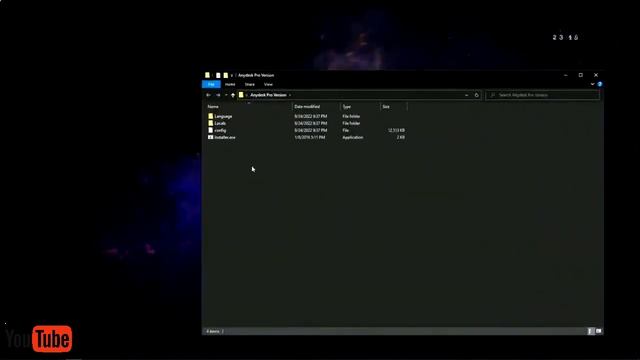Click the config file name

click(220, 130)
